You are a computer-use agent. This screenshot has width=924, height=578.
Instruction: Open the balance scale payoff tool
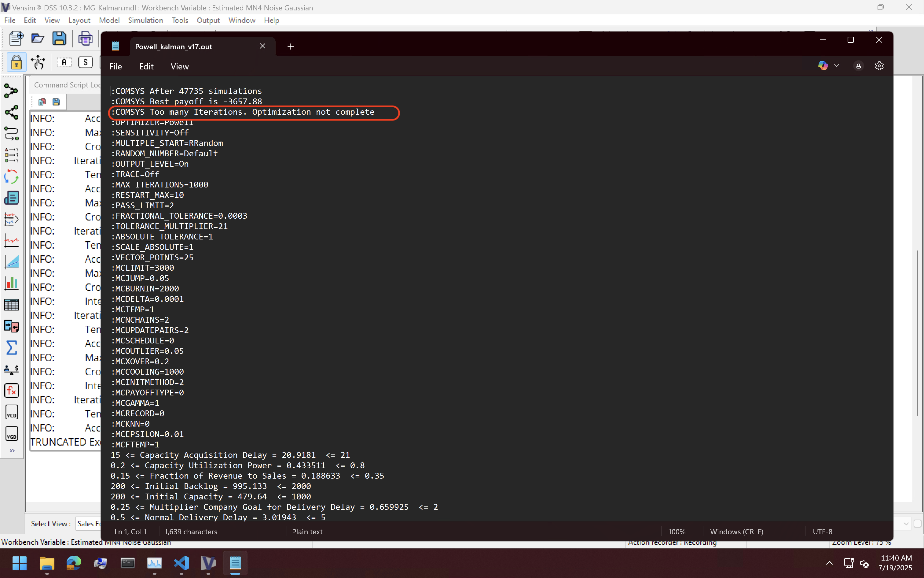(11, 369)
